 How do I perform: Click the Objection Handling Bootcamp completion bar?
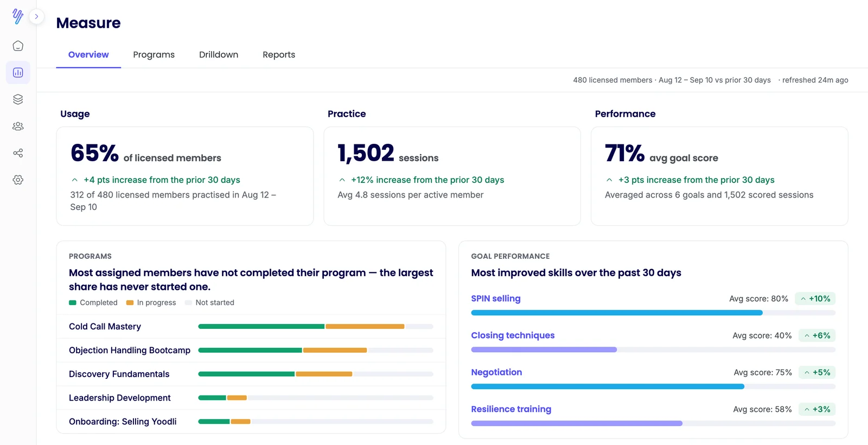(x=316, y=350)
